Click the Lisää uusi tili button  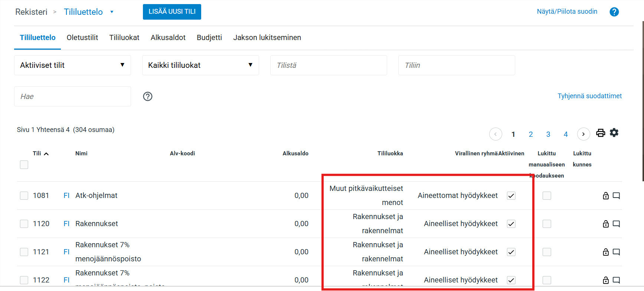(172, 12)
